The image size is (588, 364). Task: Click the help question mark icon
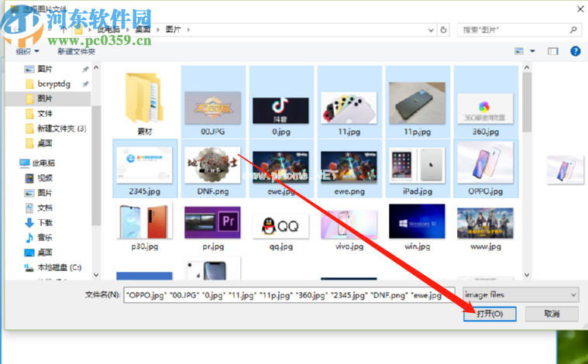pos(575,51)
